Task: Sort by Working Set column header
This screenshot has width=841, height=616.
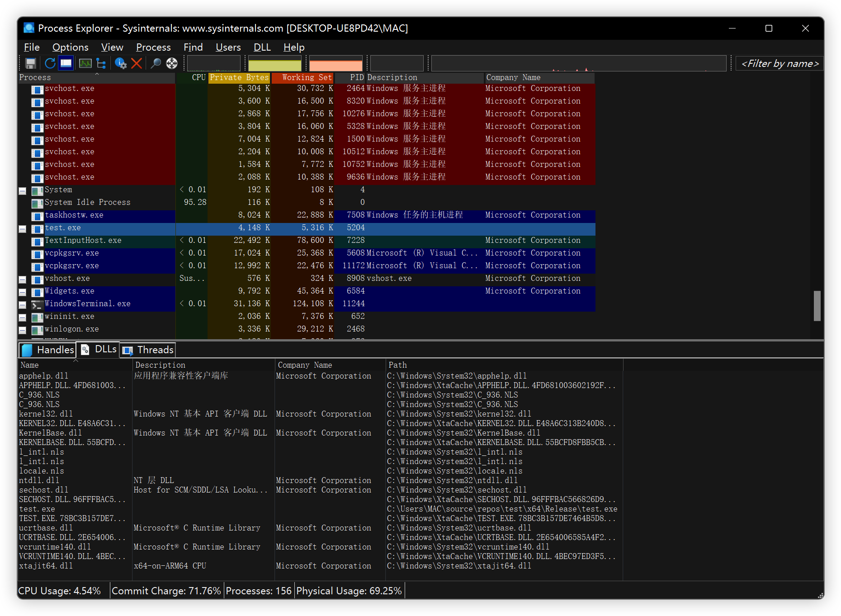Action: click(302, 77)
